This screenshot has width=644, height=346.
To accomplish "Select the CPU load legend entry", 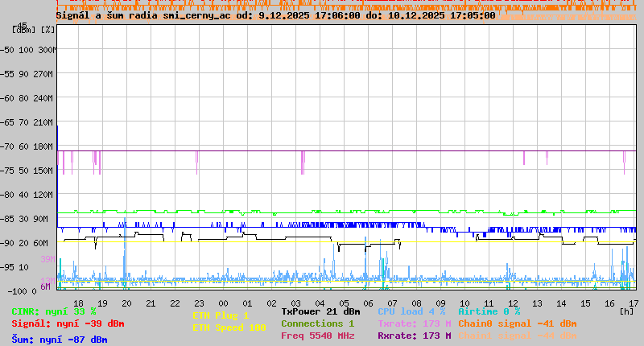I will click(411, 311).
